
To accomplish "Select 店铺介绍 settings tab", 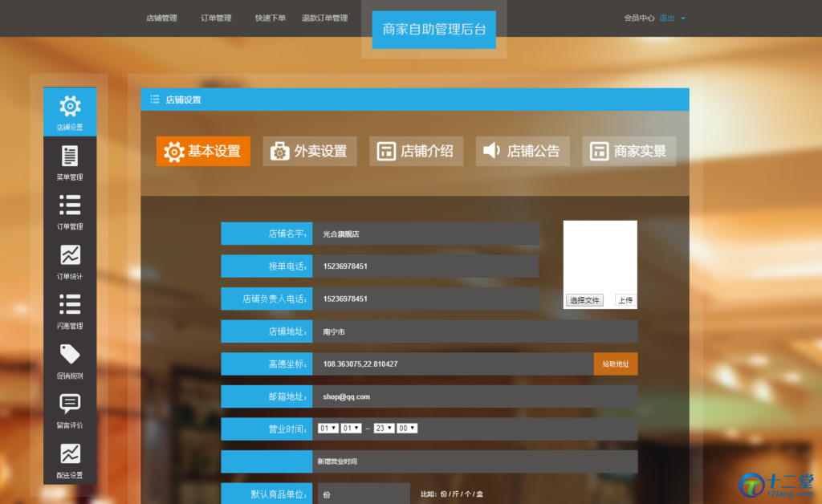I will pos(416,151).
